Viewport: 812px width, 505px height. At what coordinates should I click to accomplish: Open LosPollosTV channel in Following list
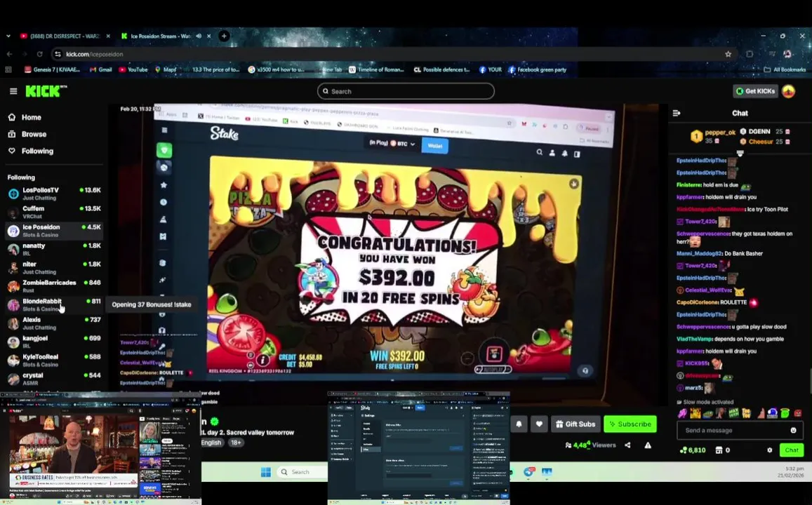(x=54, y=194)
